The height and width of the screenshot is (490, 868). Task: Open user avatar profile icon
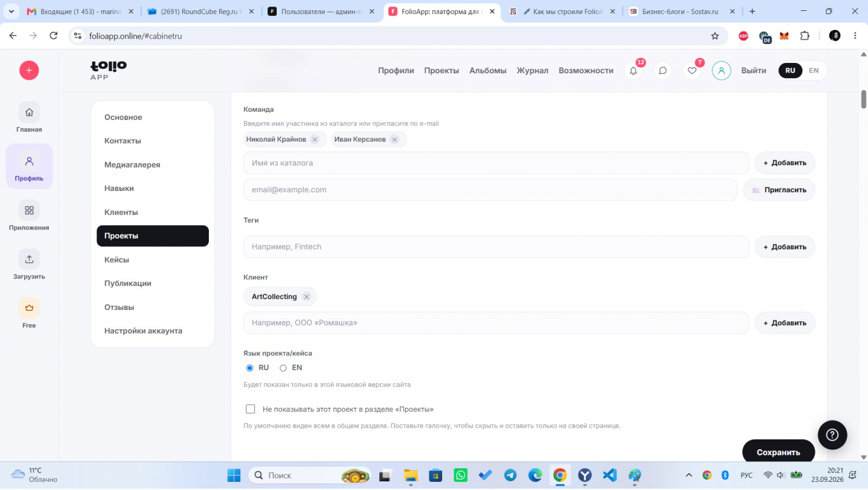721,71
